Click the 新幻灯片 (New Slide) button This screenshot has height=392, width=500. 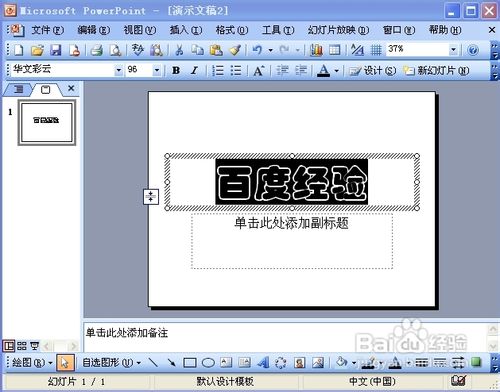coord(436,70)
